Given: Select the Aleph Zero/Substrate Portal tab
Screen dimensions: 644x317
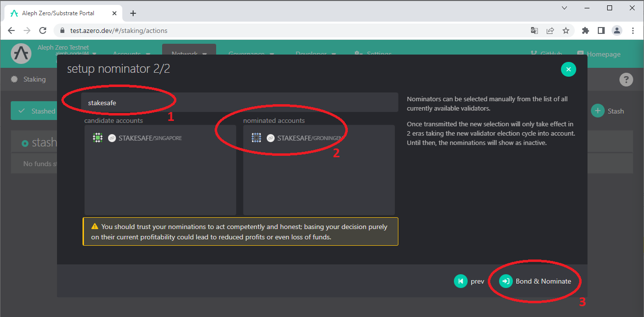Looking at the screenshot, I should [64, 13].
